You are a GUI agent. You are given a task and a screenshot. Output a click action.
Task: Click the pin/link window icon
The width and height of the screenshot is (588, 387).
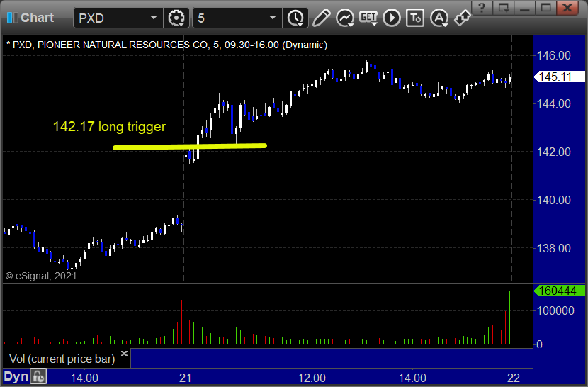462,18
